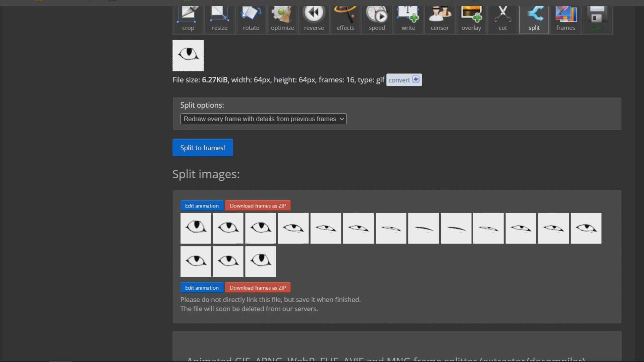Open the speed tool
Screen dimensions: 644x362
(x=377, y=19)
